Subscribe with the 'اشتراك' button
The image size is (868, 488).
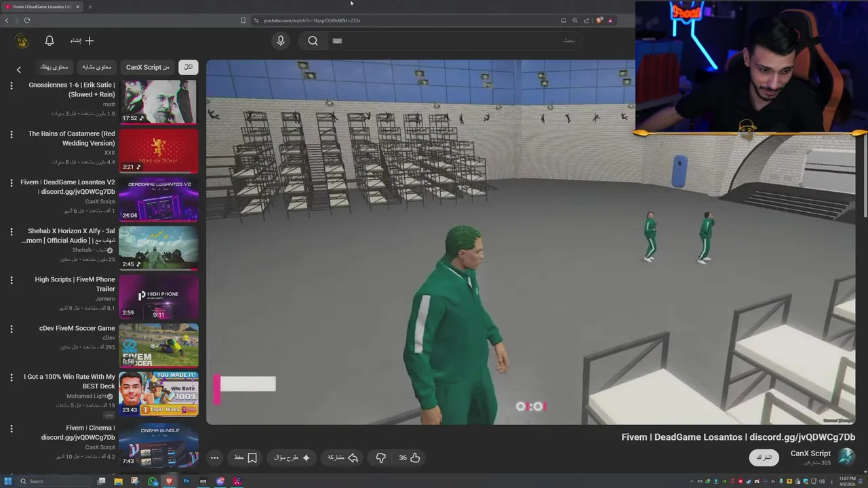point(764,457)
